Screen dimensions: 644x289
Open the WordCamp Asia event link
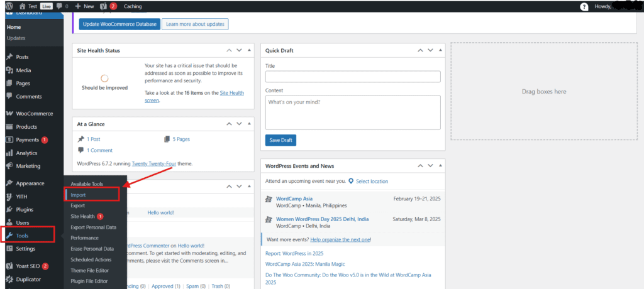click(294, 199)
